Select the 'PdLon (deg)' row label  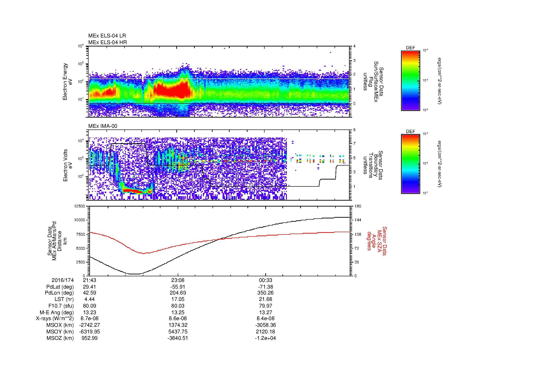point(60,293)
